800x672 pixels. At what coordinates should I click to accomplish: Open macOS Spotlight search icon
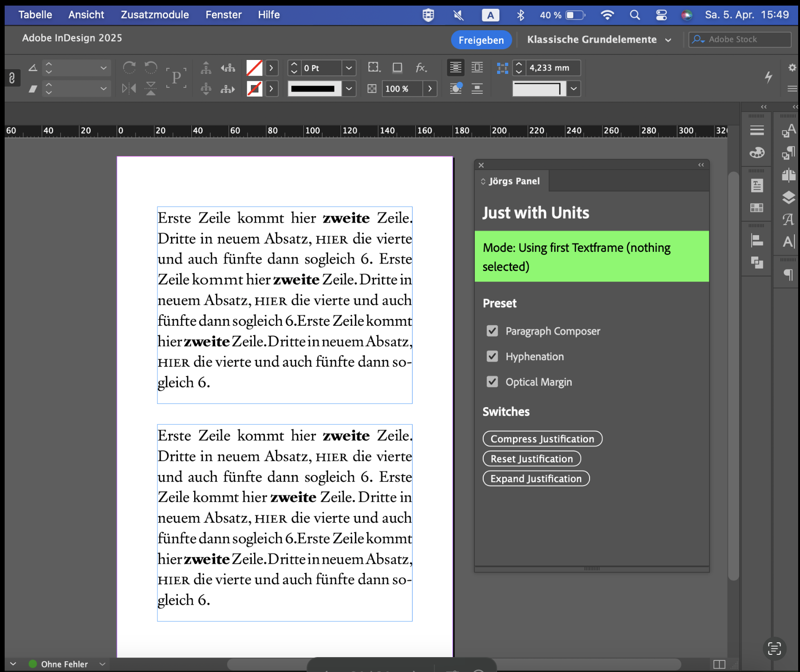(x=635, y=15)
